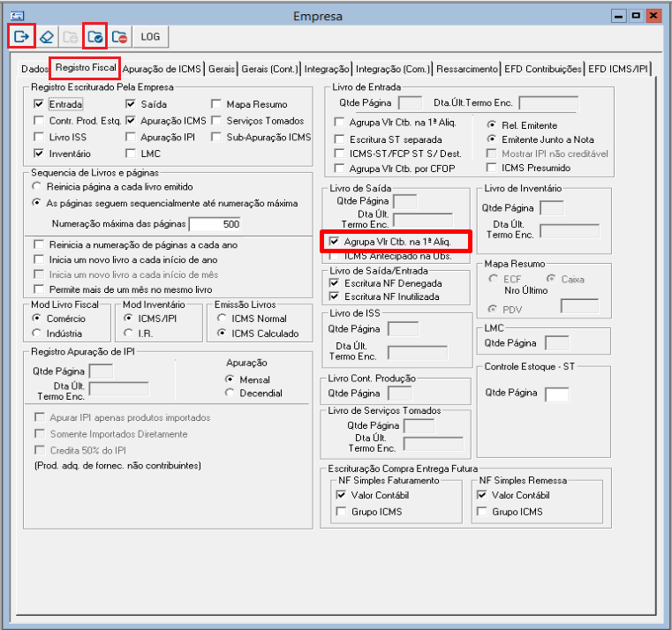Choose I.R. inventory model

(128, 333)
